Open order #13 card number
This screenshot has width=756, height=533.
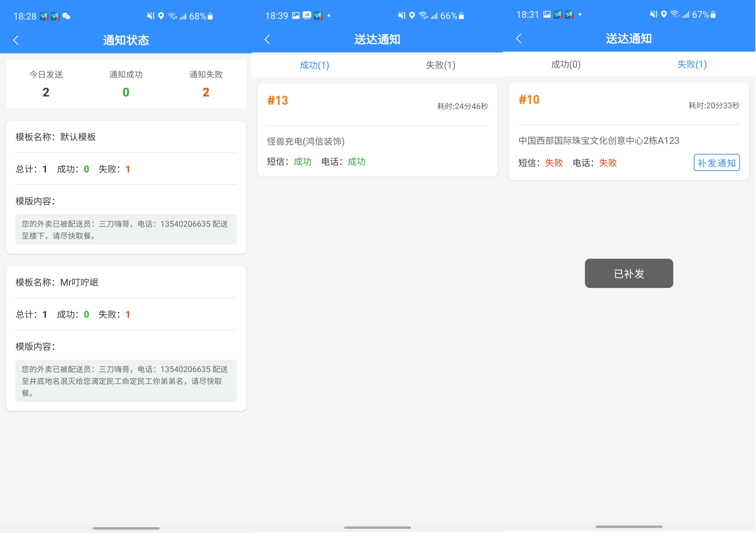tap(278, 101)
